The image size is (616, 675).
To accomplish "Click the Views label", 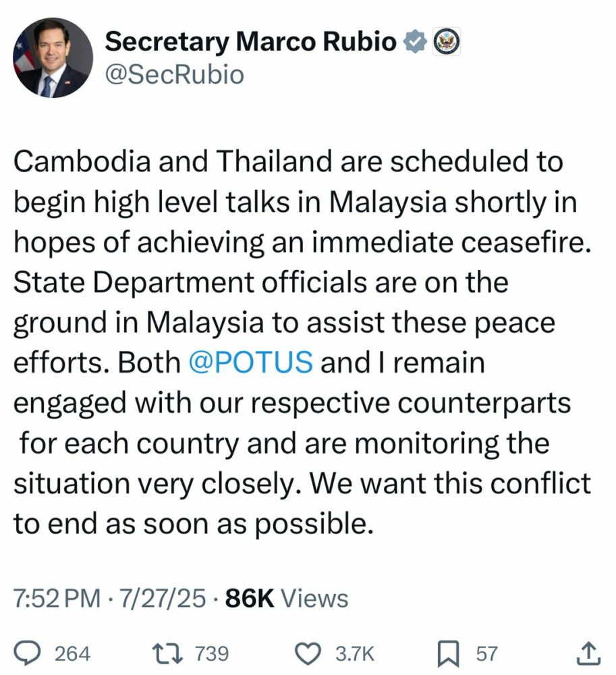I will (314, 598).
